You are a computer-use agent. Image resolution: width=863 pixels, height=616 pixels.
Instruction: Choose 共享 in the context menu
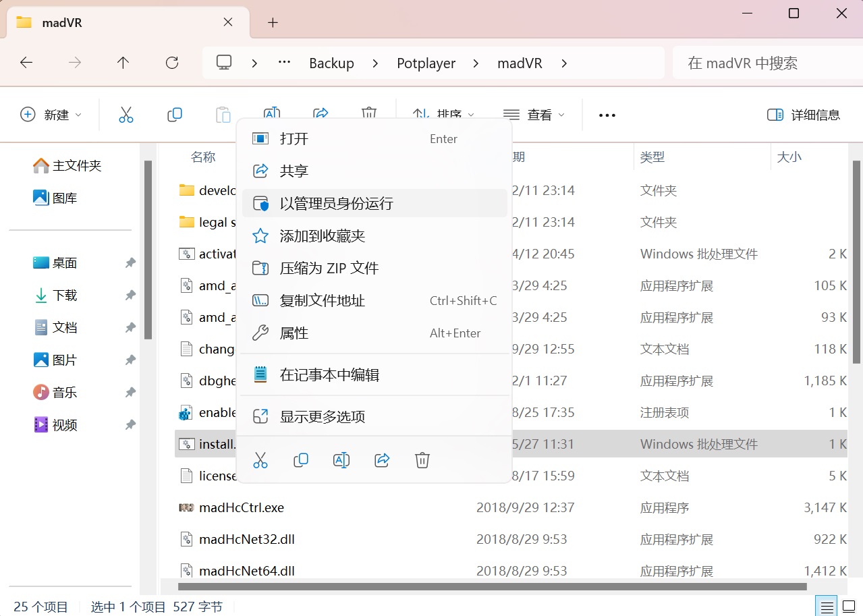(374, 171)
